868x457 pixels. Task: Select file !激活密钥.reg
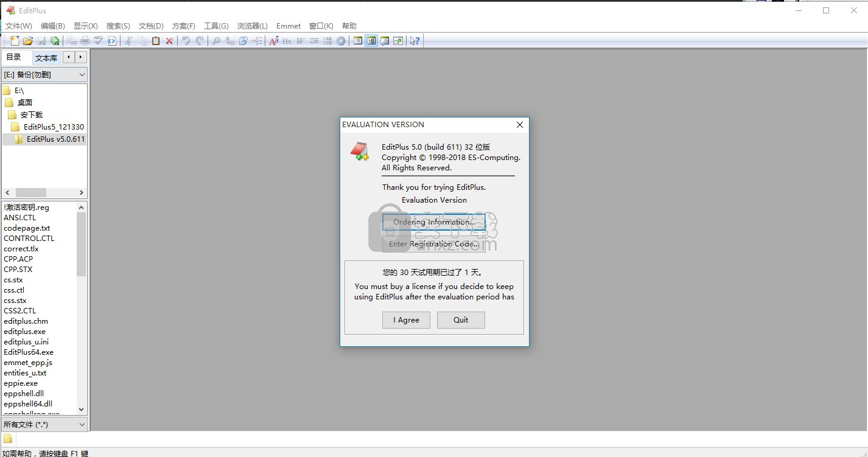(26, 208)
